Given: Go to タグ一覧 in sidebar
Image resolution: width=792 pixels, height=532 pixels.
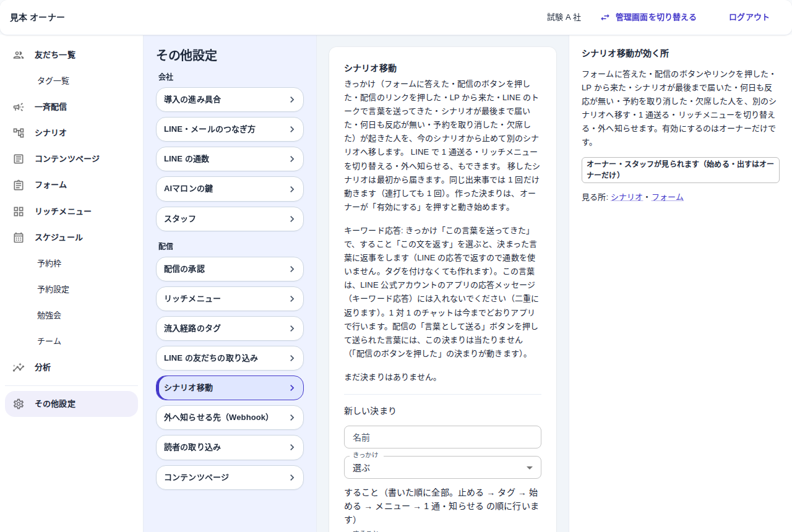Looking at the screenshot, I should [x=53, y=81].
